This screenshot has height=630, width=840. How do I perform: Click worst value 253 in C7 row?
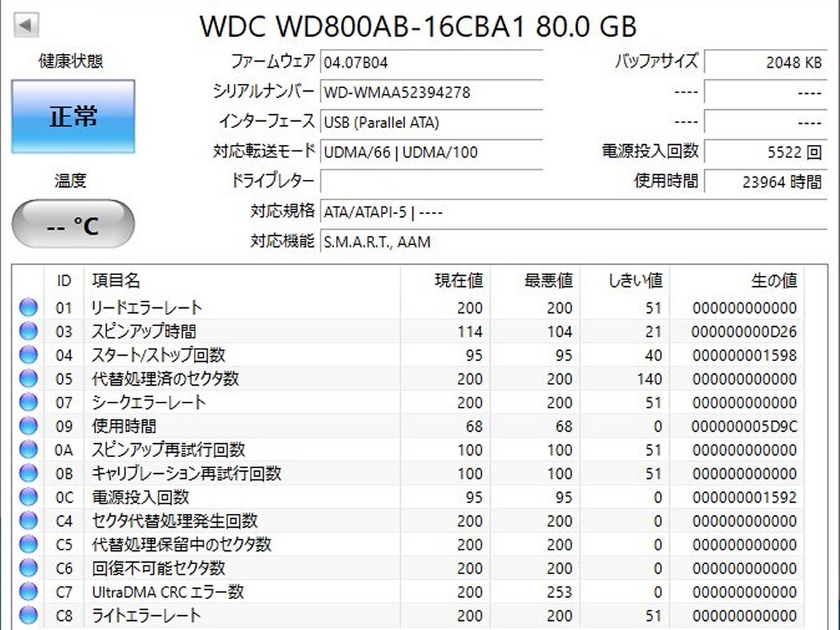tap(559, 592)
